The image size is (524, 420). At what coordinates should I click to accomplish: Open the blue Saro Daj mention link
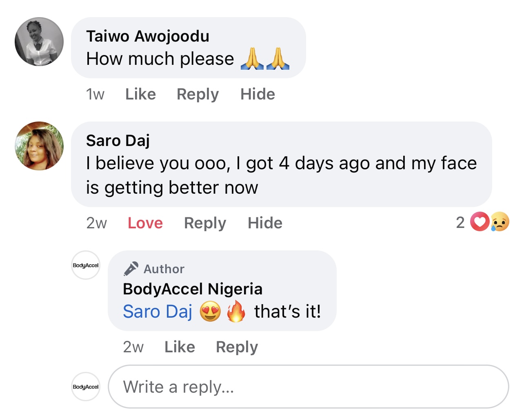click(x=158, y=312)
